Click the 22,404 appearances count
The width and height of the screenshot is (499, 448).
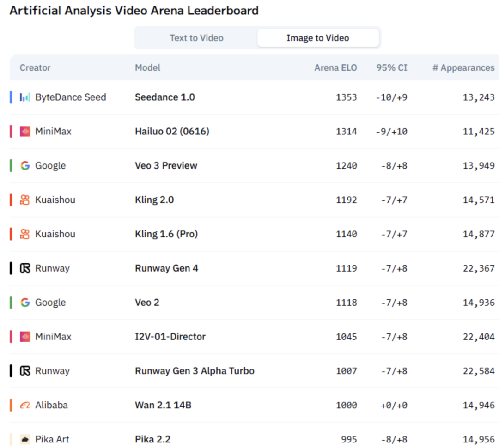[479, 337]
